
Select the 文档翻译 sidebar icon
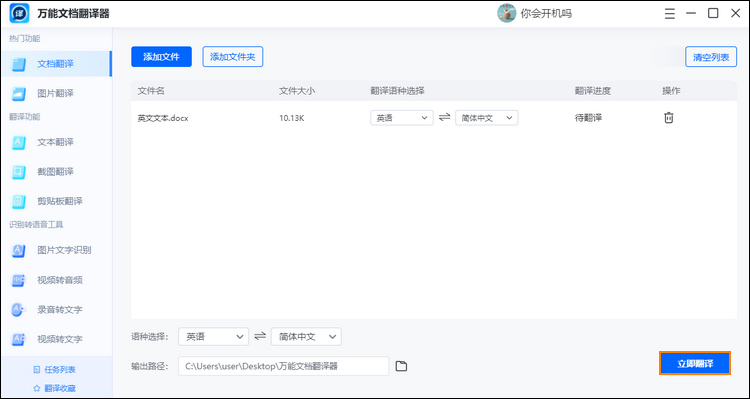tap(19, 64)
